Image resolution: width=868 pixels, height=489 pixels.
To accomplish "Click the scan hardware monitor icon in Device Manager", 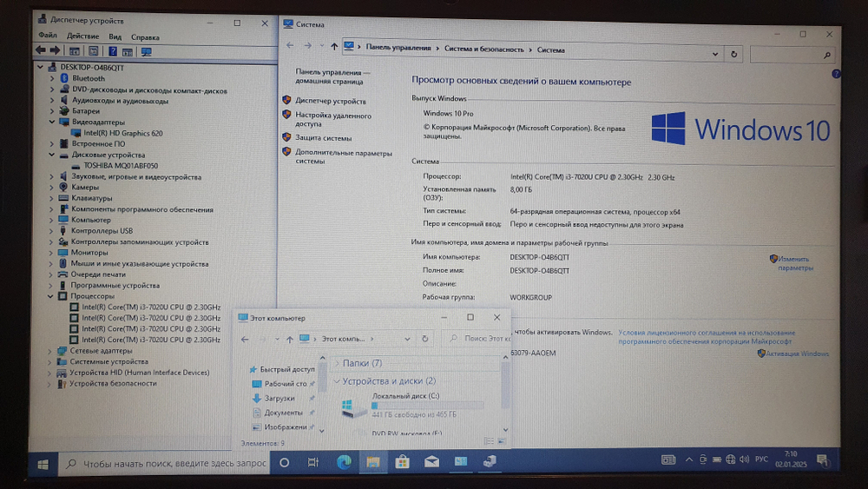I will tap(146, 52).
